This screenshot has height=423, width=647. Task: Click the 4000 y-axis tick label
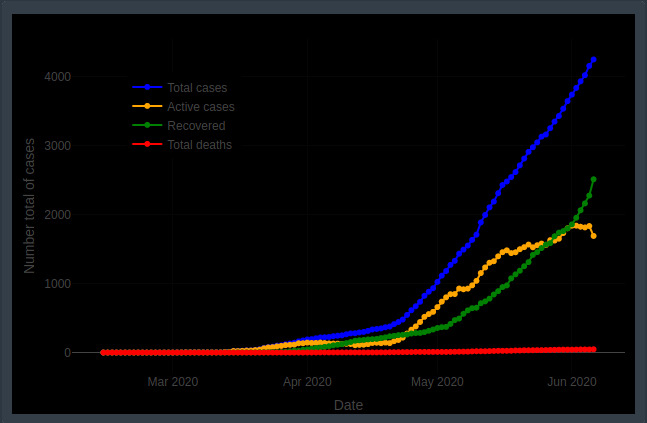tap(56, 77)
